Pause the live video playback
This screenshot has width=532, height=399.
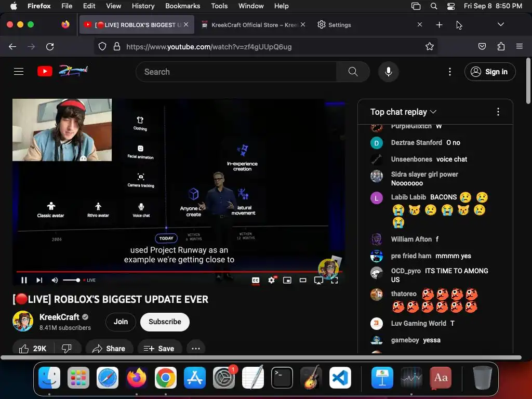(24, 280)
